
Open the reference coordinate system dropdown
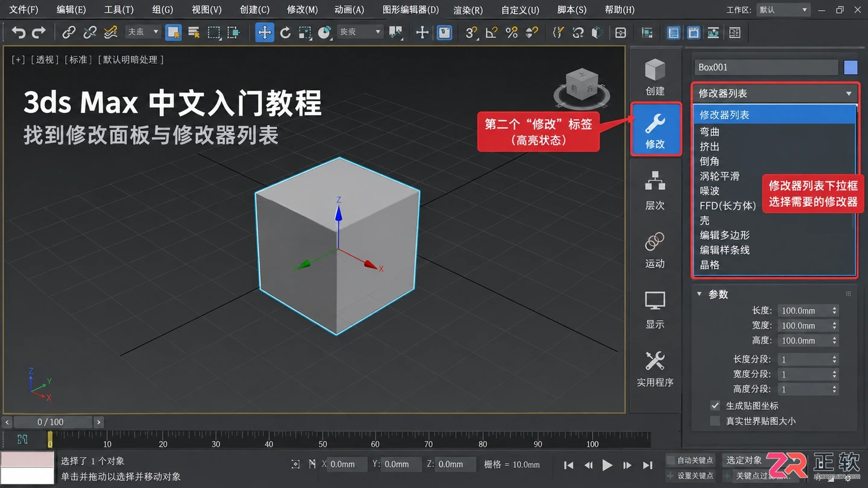[360, 32]
